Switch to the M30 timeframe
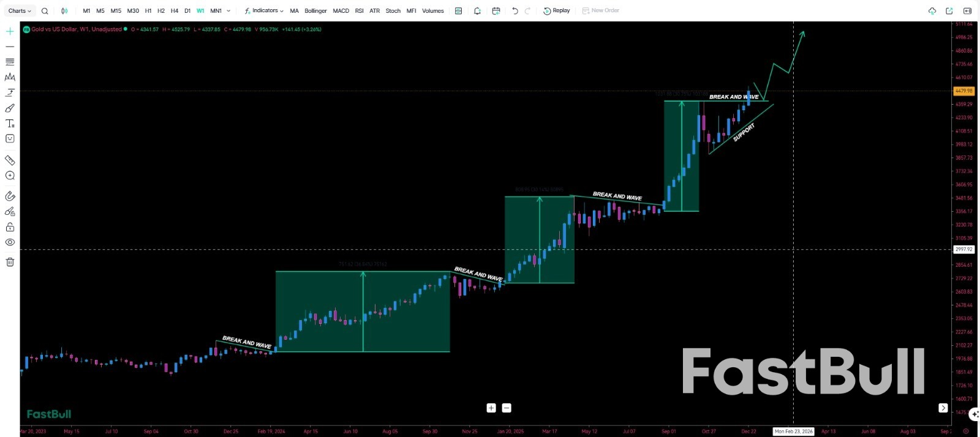Image resolution: width=980 pixels, height=437 pixels. click(133, 10)
